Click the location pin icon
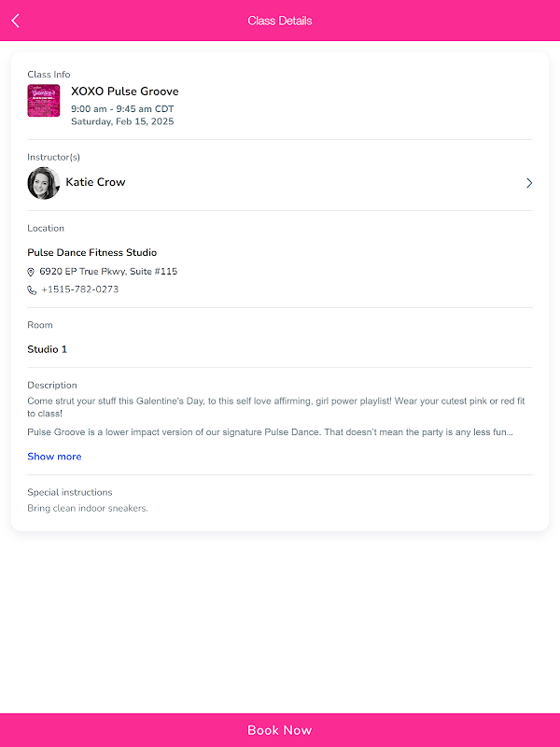560x747 pixels. (32, 272)
